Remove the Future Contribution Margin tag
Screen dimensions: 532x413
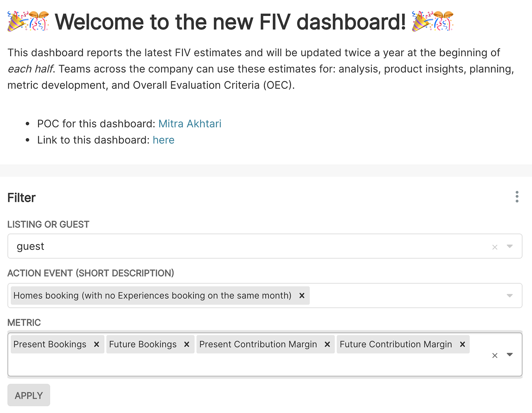tap(462, 344)
